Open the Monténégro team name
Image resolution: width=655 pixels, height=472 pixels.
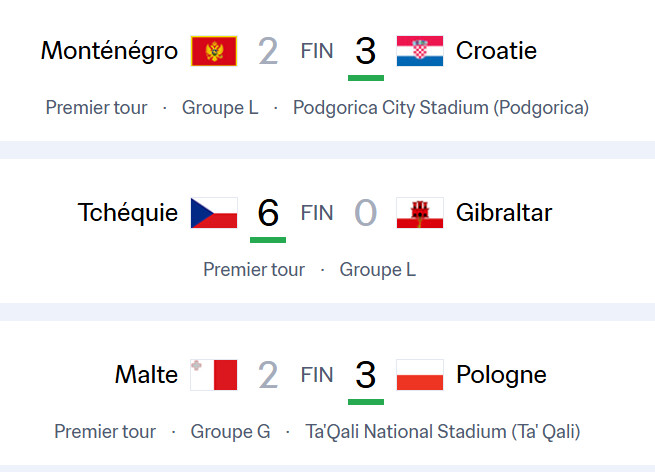(109, 51)
